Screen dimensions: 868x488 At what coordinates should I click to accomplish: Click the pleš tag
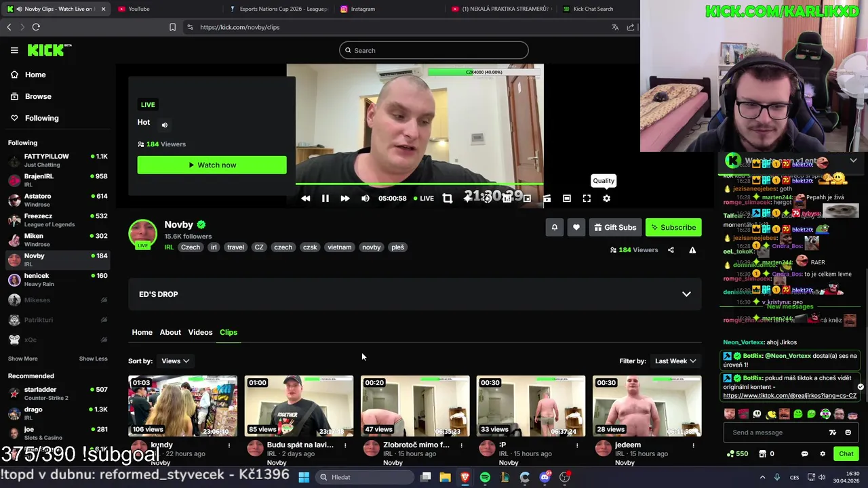tap(397, 247)
